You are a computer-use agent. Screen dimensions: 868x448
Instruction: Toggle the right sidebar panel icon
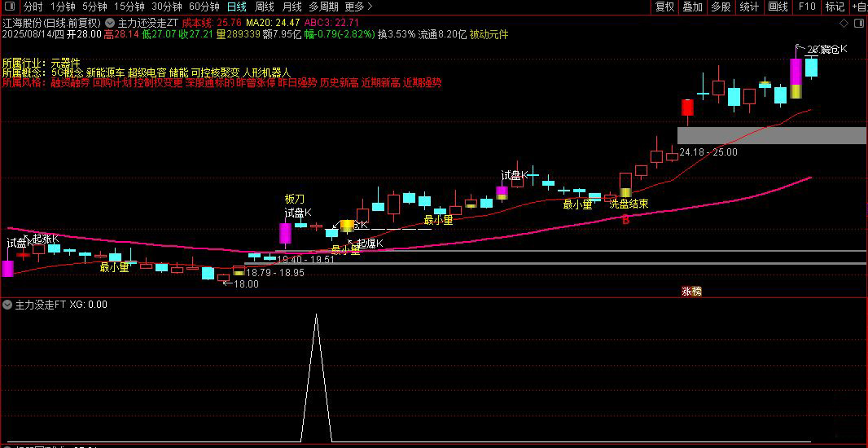(x=858, y=24)
